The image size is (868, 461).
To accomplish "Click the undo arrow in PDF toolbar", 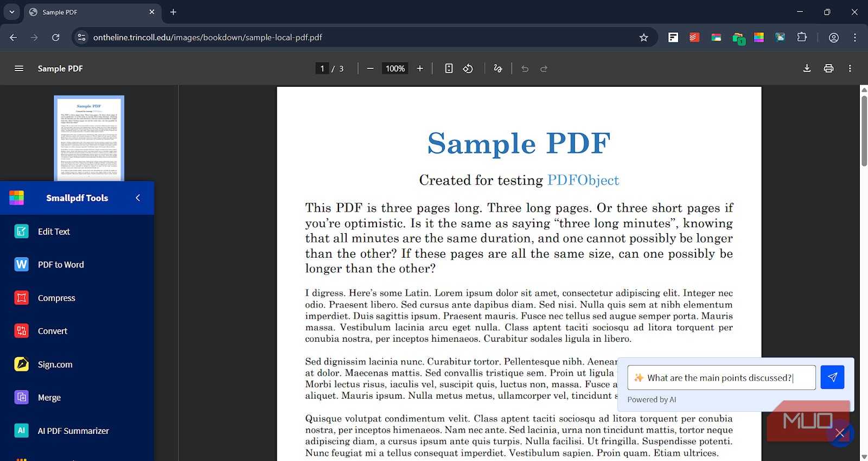I will coord(525,68).
